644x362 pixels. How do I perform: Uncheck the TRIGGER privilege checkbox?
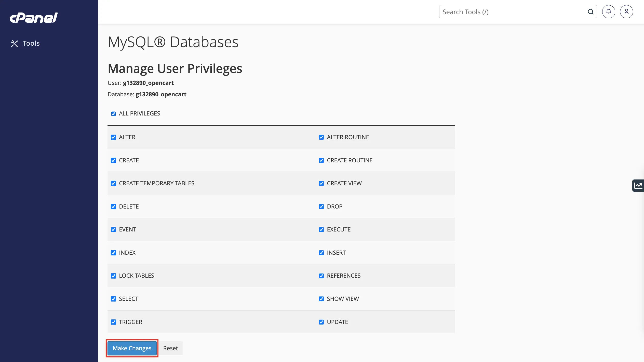[113, 322]
